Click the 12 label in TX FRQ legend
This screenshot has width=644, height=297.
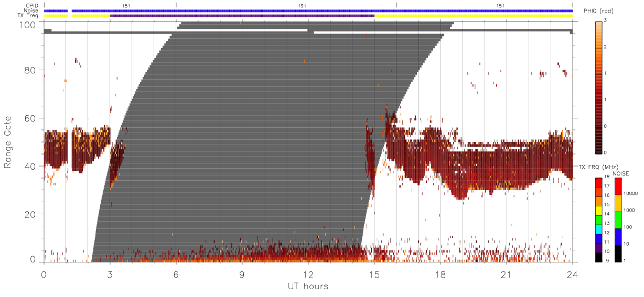click(x=607, y=233)
